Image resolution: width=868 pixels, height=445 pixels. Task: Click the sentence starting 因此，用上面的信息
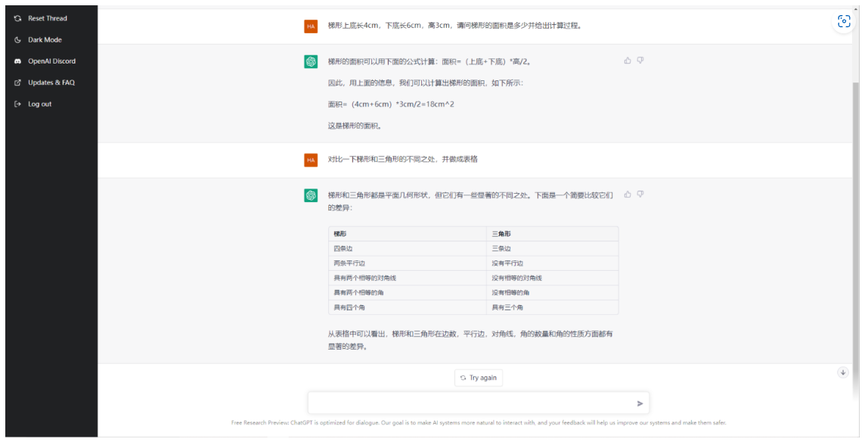tap(425, 83)
